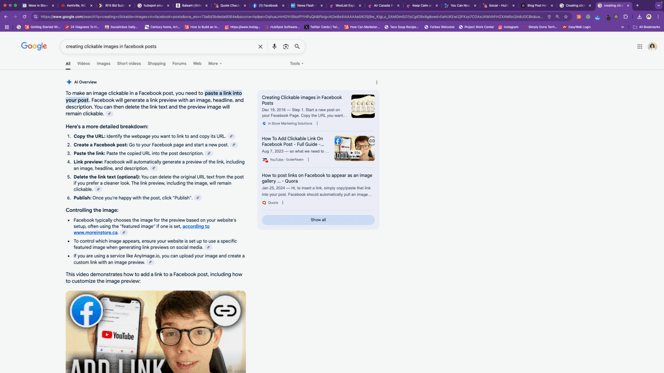Open the Google account avatar menu
This screenshot has width=664, height=373.
point(652,47)
